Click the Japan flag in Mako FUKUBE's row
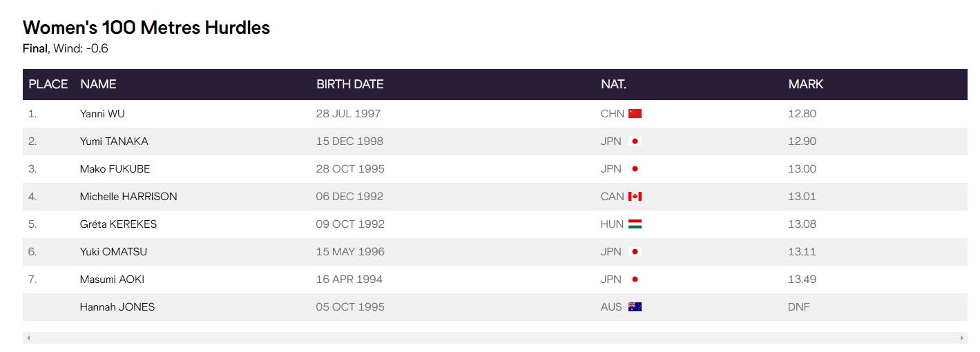980x352 pixels. point(635,169)
